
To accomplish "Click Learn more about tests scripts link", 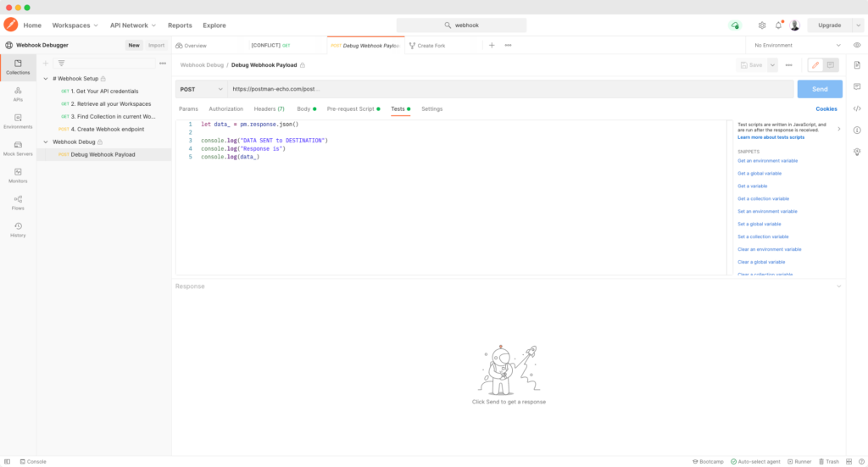I will click(x=771, y=137).
